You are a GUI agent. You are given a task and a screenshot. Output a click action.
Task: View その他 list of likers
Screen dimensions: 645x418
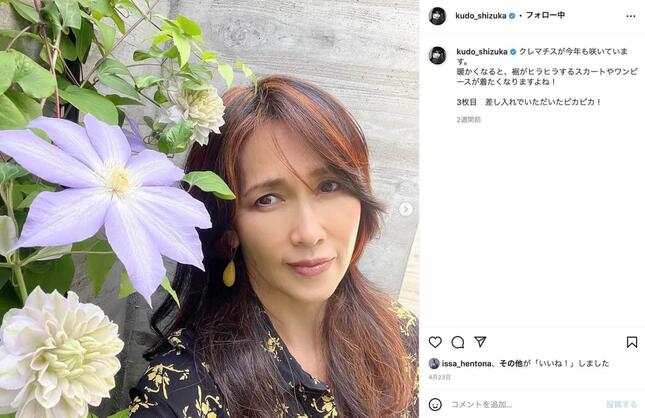pos(511,363)
